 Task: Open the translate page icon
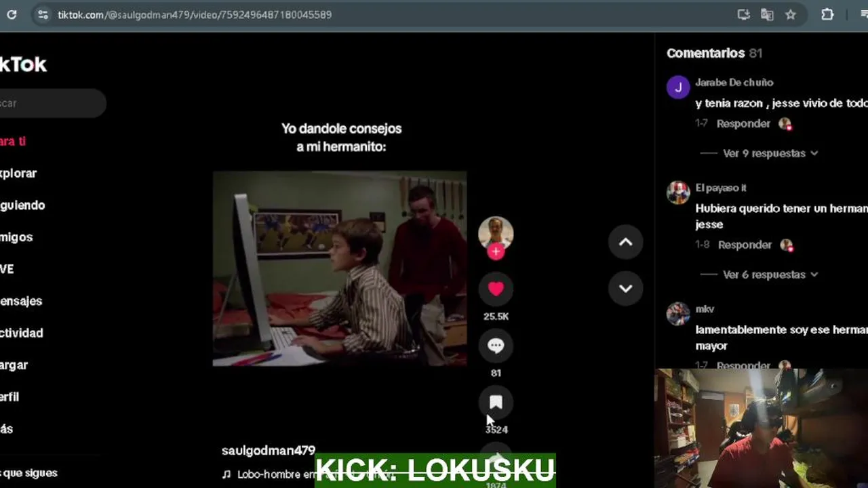coord(767,14)
